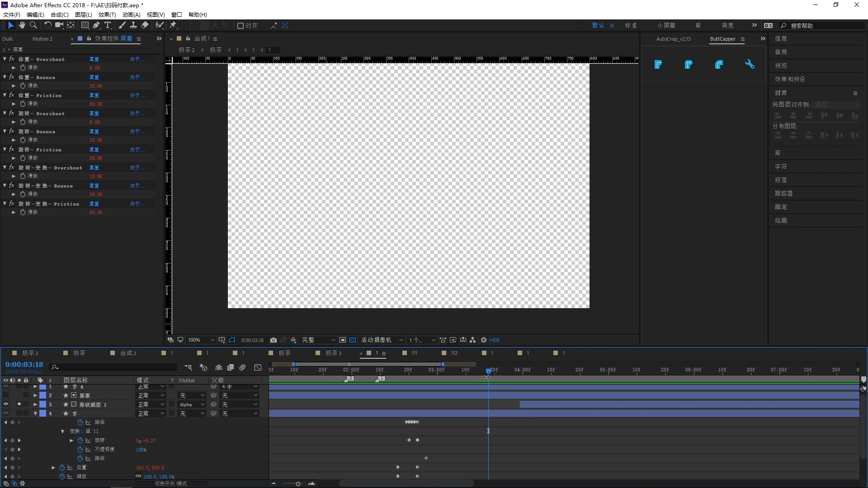Activate the Type text tool
The image size is (868, 488).
pyautogui.click(x=108, y=25)
